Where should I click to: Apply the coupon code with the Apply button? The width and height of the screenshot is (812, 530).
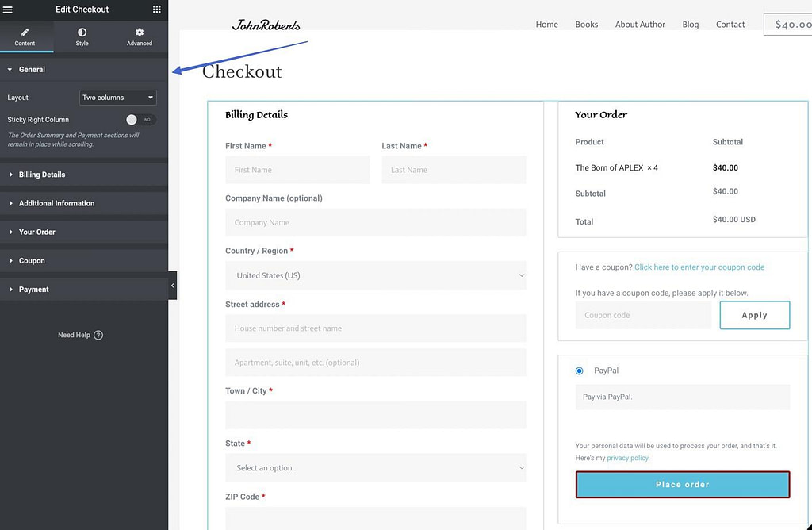(x=754, y=315)
